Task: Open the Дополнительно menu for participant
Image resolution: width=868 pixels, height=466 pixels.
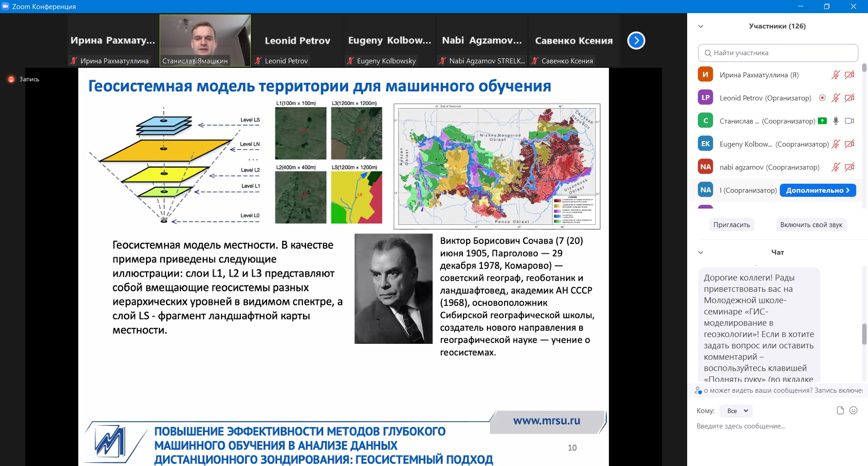Action: point(817,190)
